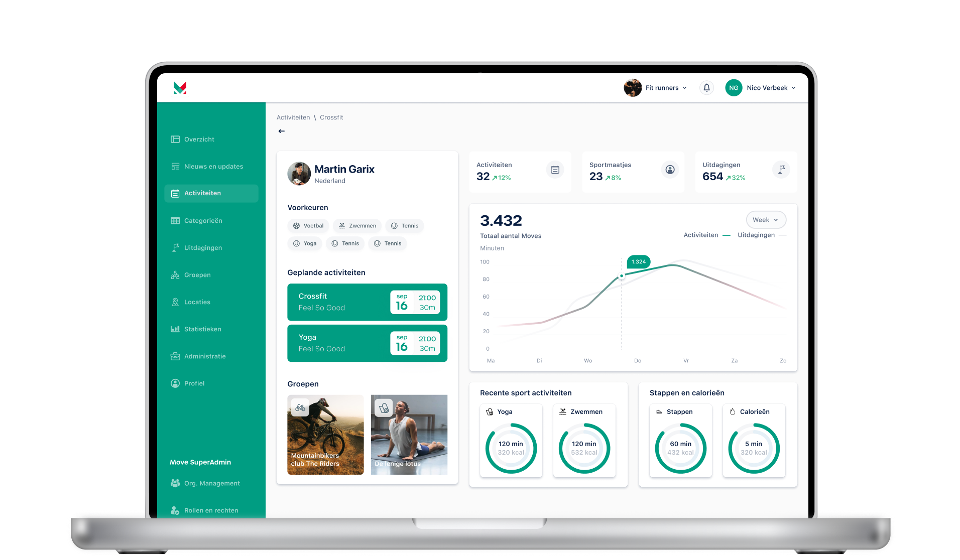The height and width of the screenshot is (560, 960).
Task: Open the Week period dropdown
Action: click(x=766, y=220)
